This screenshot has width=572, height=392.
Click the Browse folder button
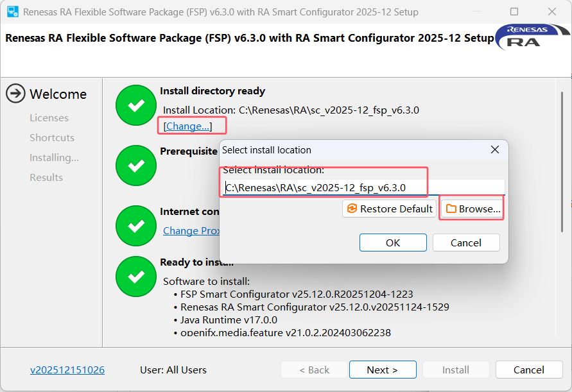coord(472,209)
